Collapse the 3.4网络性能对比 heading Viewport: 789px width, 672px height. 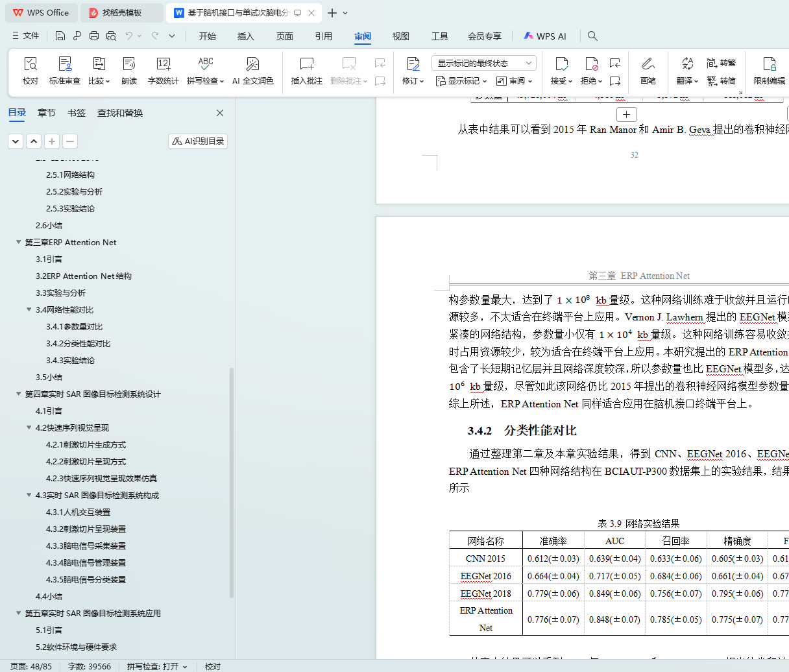pyautogui.click(x=29, y=309)
